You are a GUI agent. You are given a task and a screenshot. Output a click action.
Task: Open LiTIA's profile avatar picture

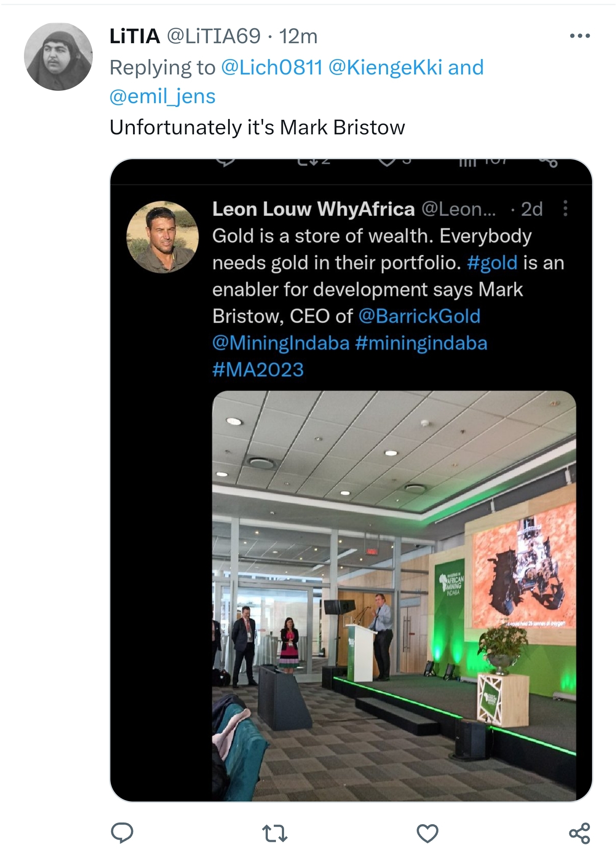(58, 57)
